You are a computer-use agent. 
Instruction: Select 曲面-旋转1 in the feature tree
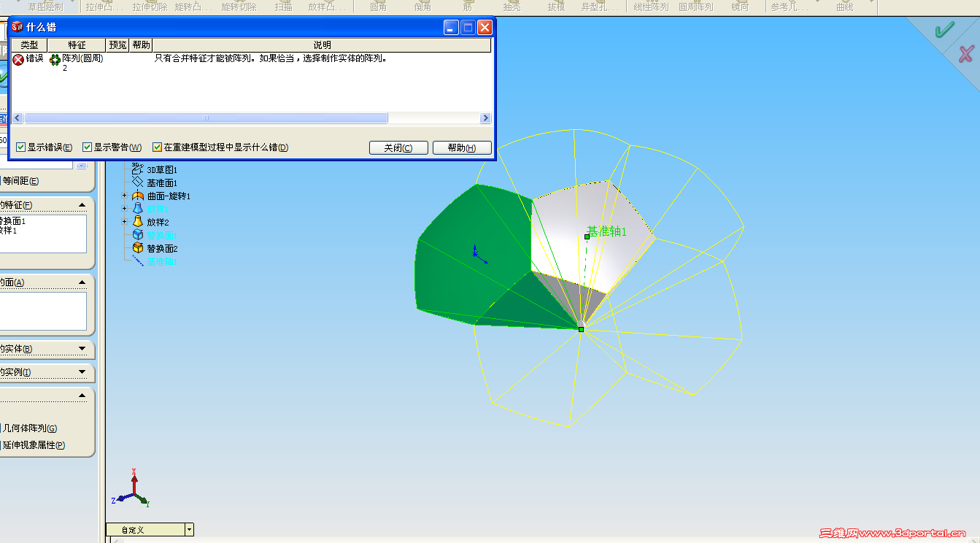point(169,196)
